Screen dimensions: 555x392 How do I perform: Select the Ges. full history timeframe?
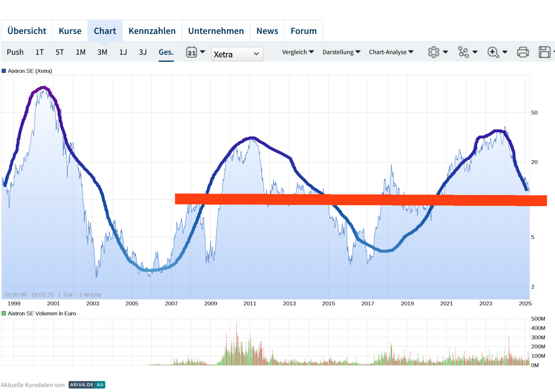(166, 52)
